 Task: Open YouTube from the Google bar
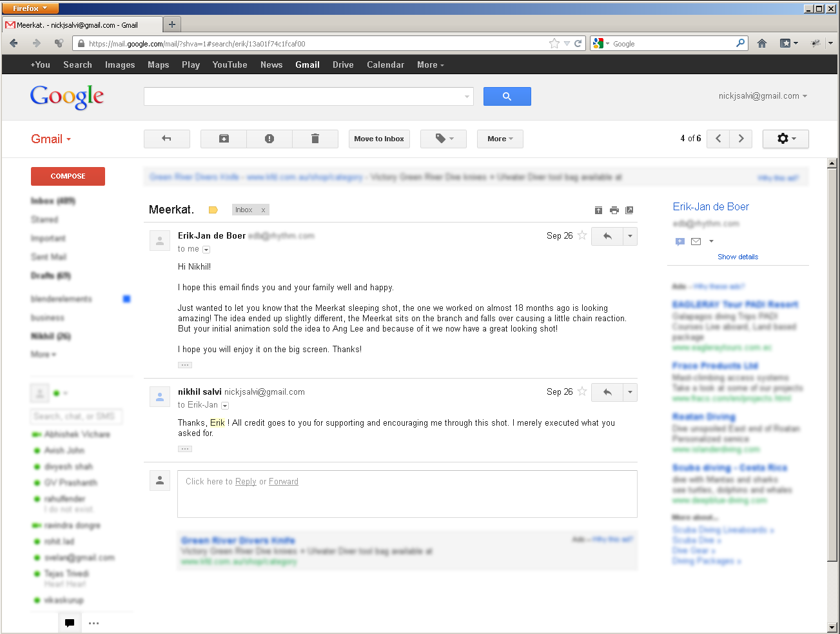coord(230,64)
